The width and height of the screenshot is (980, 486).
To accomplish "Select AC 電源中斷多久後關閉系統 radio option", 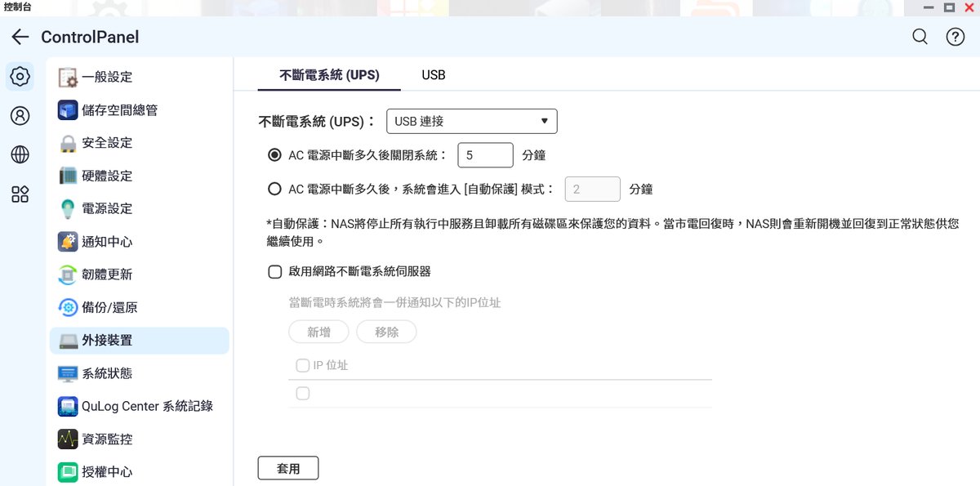I will click(x=274, y=155).
